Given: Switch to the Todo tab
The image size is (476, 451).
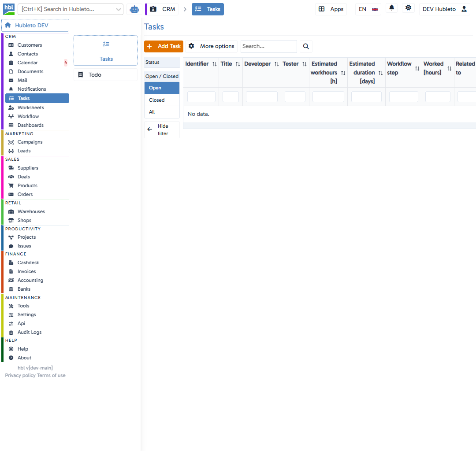Looking at the screenshot, I should (104, 74).
